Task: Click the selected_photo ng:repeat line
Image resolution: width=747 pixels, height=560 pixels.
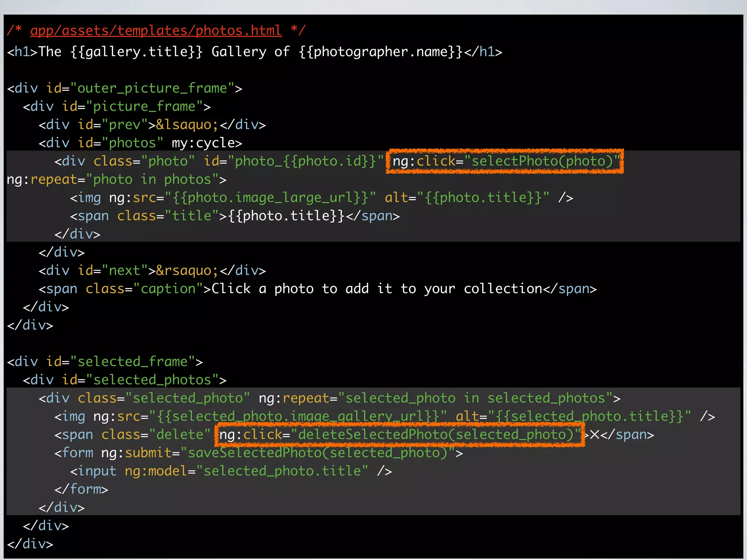Action: [329, 398]
